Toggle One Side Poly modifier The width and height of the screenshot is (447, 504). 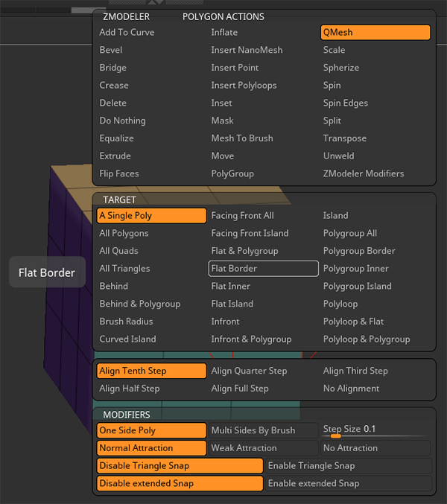point(151,430)
